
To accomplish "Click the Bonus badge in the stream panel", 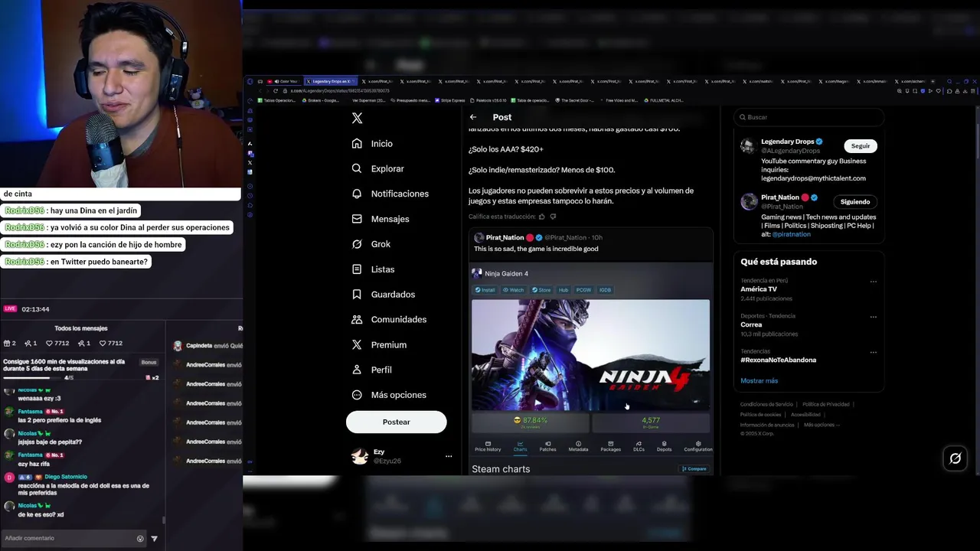I will [x=149, y=362].
